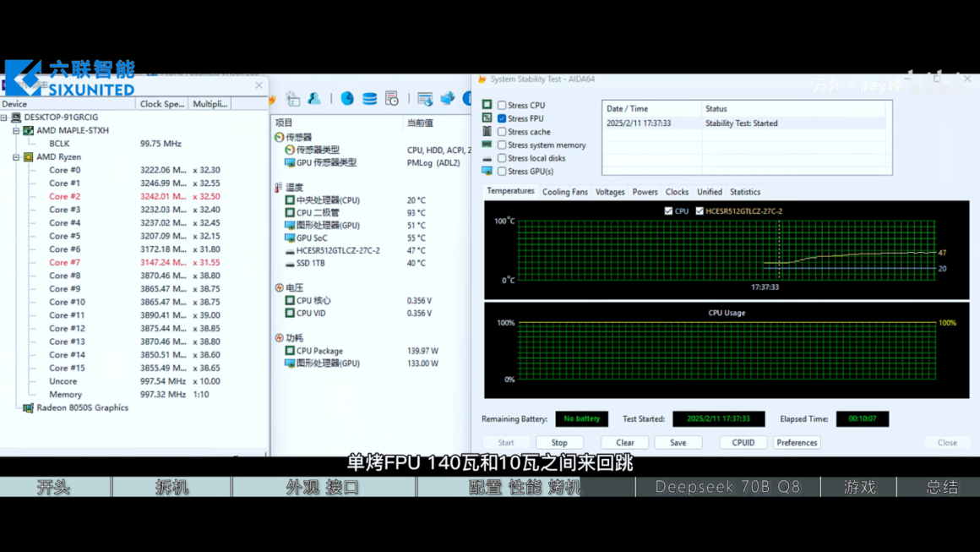The image size is (980, 552).
Task: Click the 功耗 power section icon
Action: tap(280, 337)
